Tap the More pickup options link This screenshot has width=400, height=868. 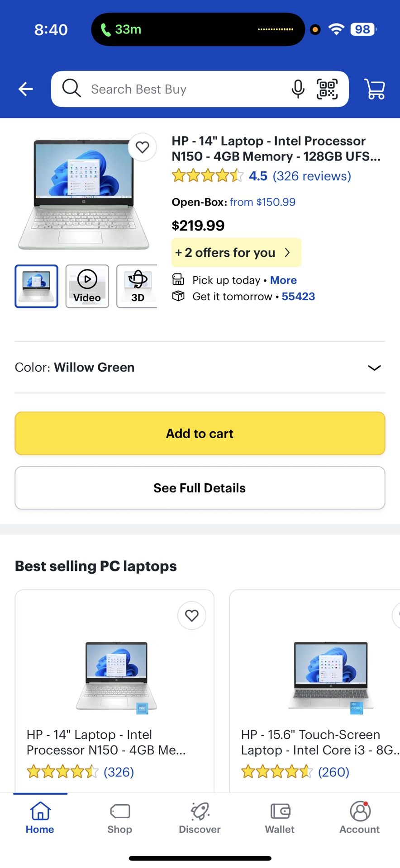tap(283, 280)
